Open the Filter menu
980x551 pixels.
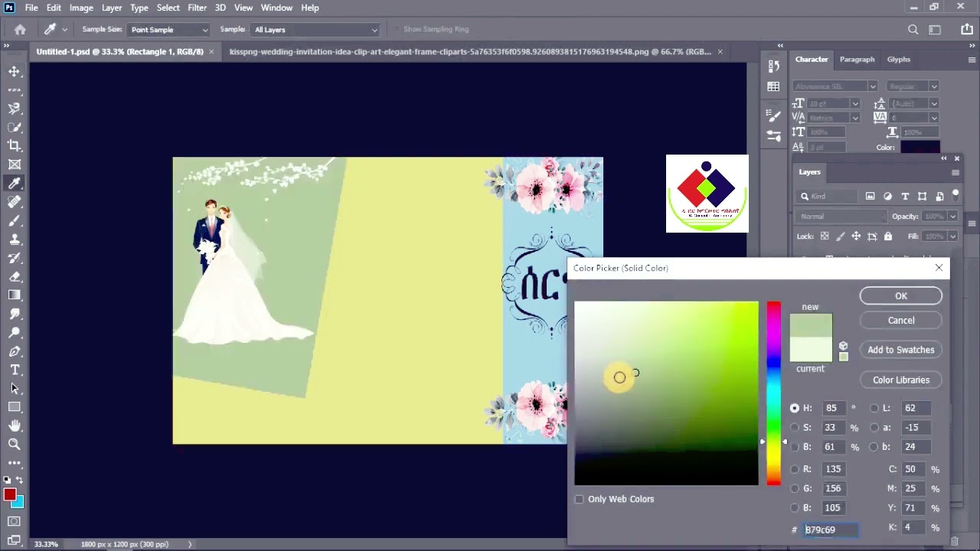[x=197, y=8]
